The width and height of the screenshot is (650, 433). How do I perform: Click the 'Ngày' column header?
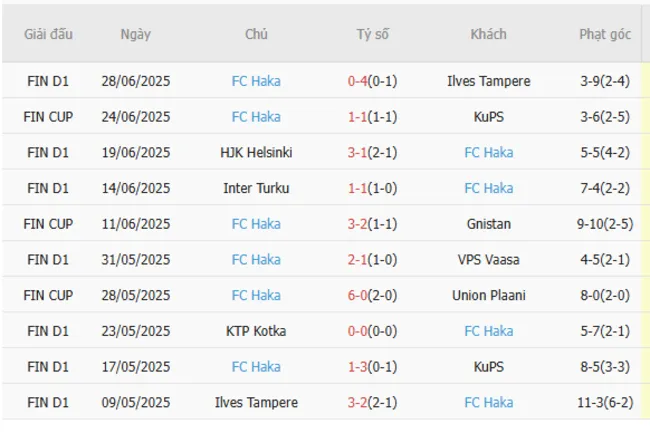136,34
